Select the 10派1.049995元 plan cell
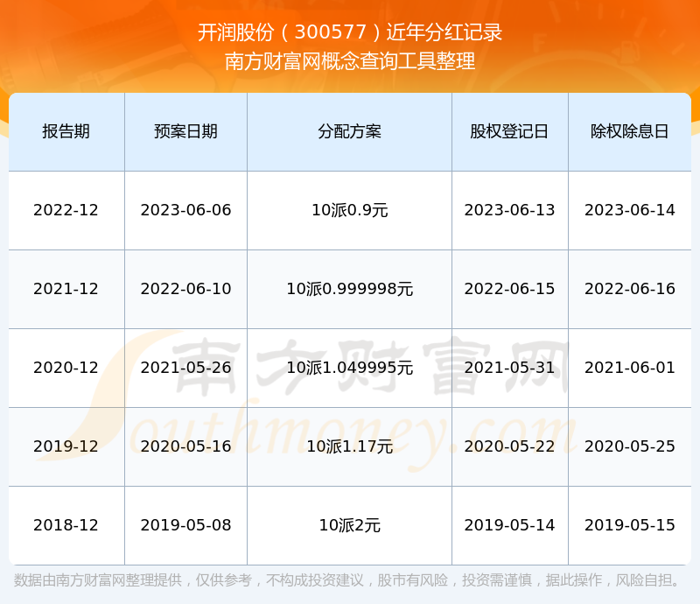Viewport: 700px width, 604px height. [349, 368]
